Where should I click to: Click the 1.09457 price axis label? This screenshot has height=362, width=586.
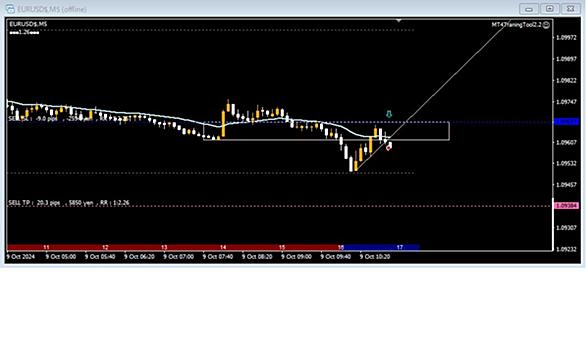(x=566, y=185)
